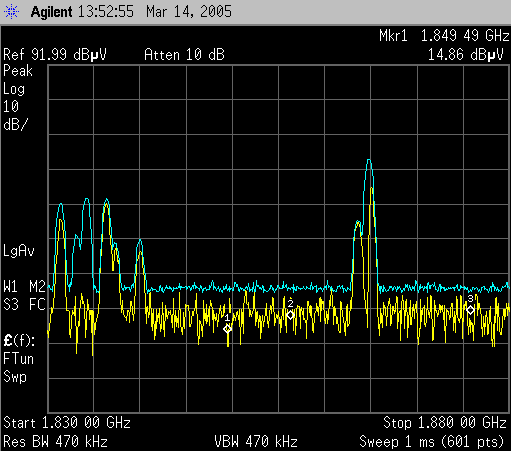Click the Log 10 dB/ scale label
Image resolution: width=511 pixels, height=453 pixels.
coord(15,107)
